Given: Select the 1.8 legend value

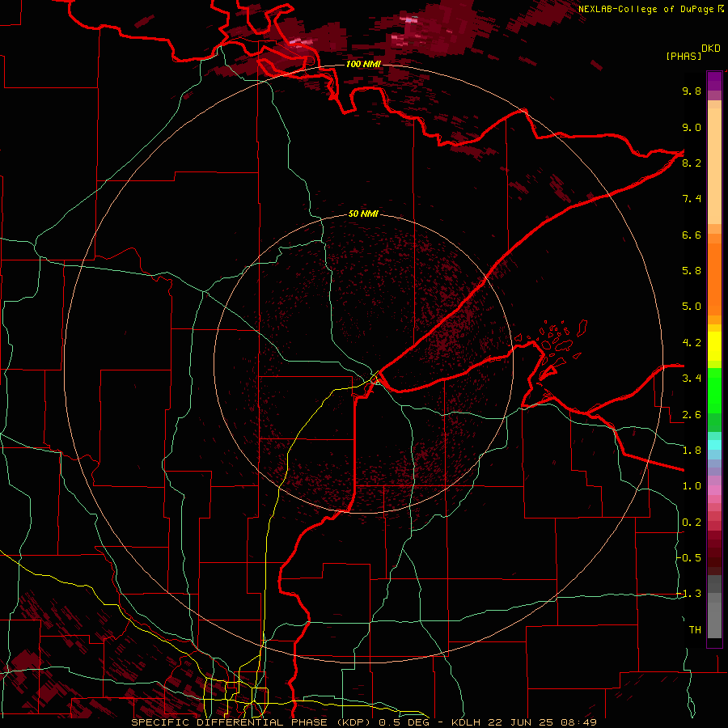Looking at the screenshot, I should [692, 451].
